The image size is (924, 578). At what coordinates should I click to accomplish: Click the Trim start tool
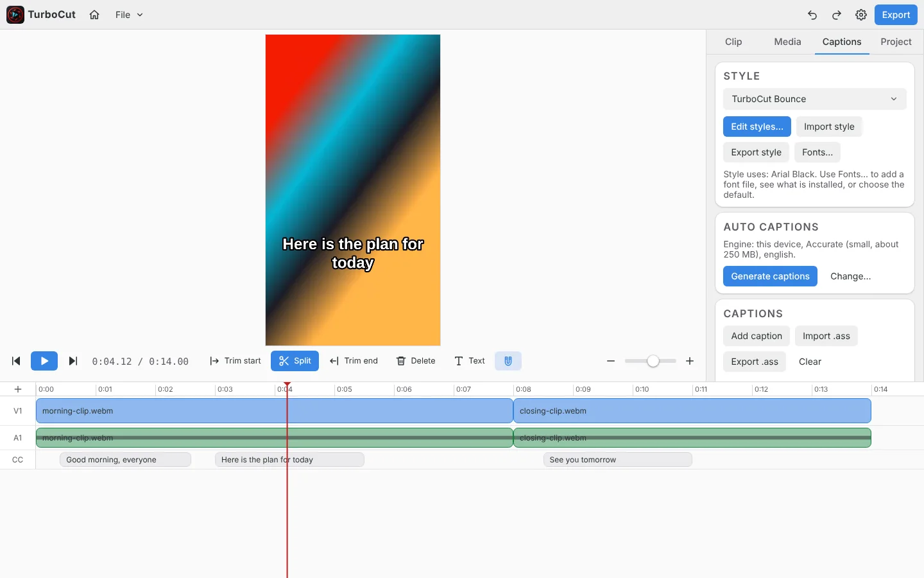(235, 361)
